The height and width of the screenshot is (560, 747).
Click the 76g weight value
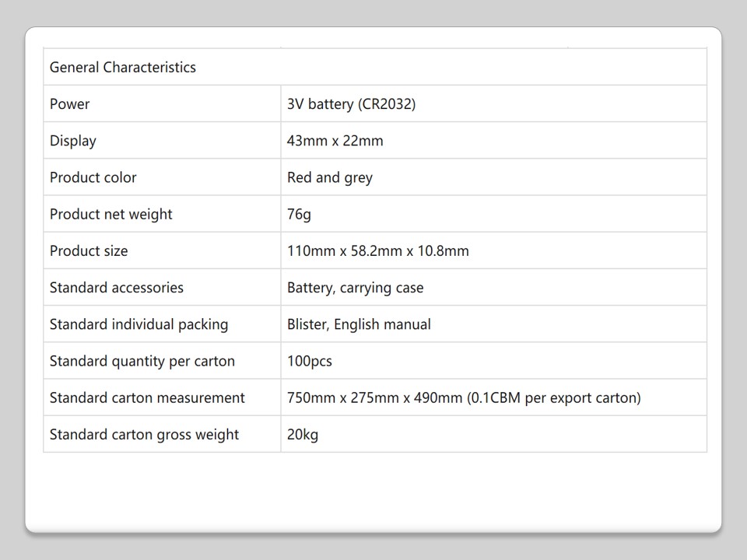coord(299,214)
